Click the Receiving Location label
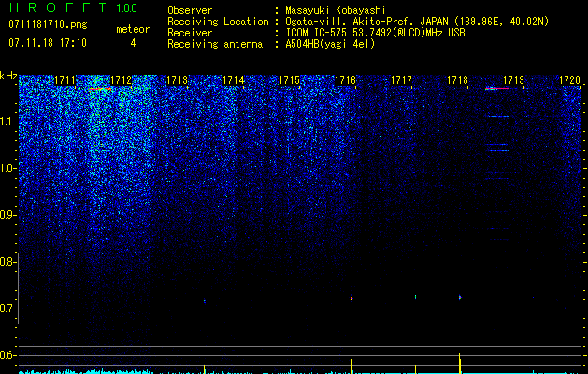Viewport: 588px width, 374px height. tap(218, 22)
